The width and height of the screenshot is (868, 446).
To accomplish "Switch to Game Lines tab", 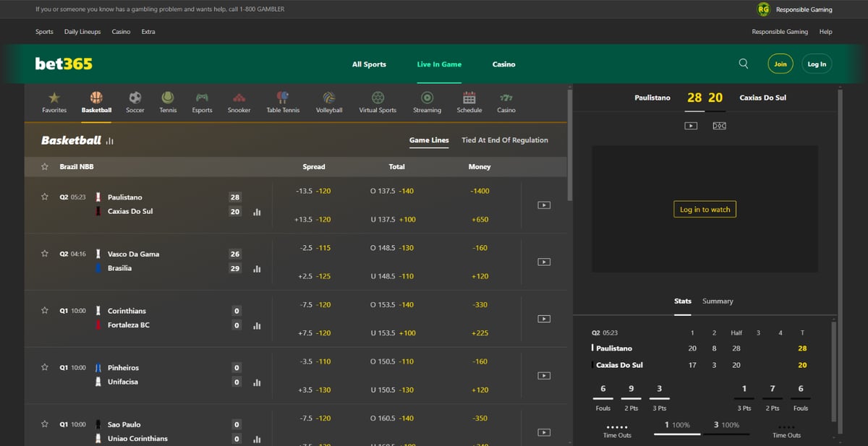I will point(429,140).
